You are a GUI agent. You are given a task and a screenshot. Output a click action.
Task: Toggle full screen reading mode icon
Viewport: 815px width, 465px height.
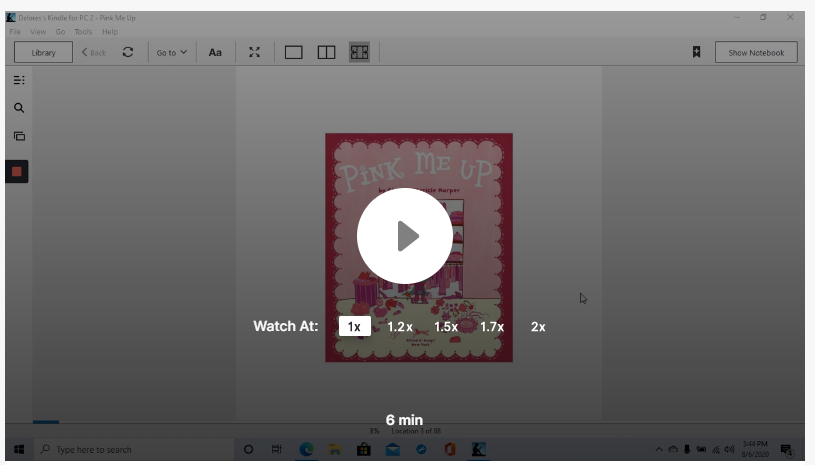254,52
